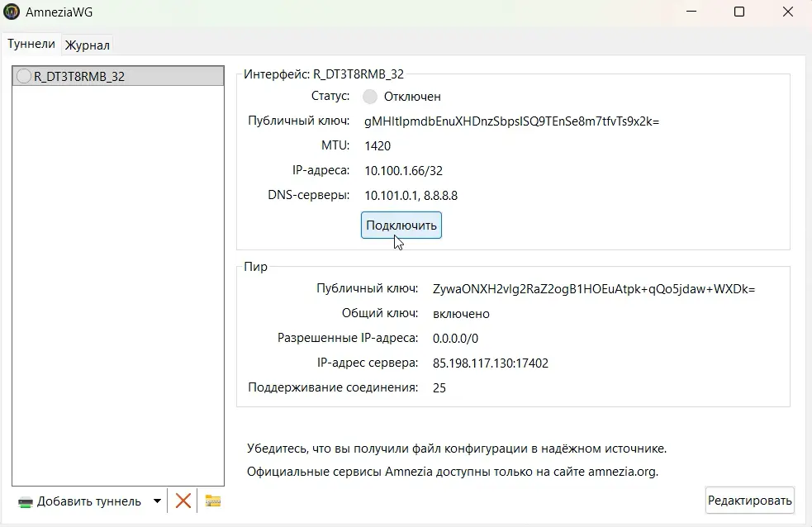This screenshot has height=527, width=812.
Task: Click the MTU value 1420
Action: (x=377, y=145)
